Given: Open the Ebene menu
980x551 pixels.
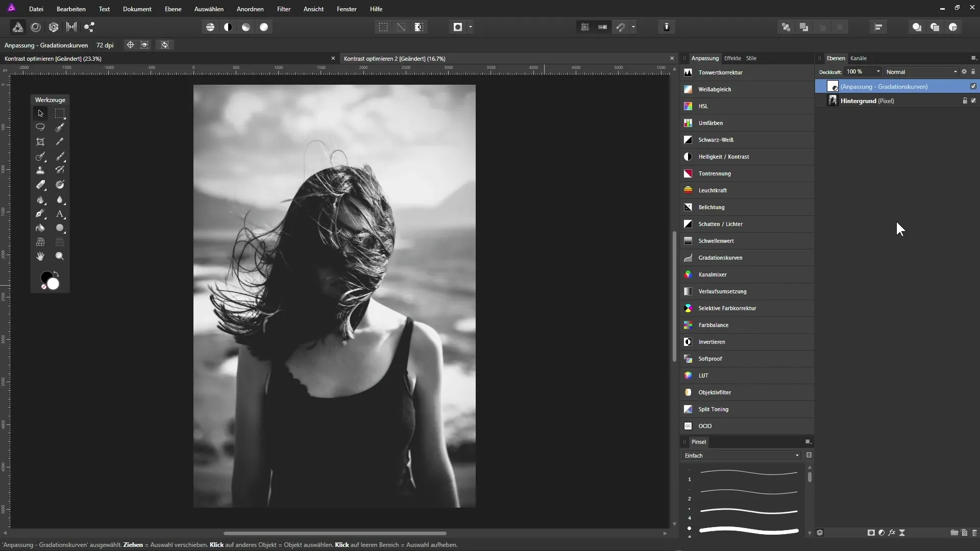Looking at the screenshot, I should pos(173,9).
